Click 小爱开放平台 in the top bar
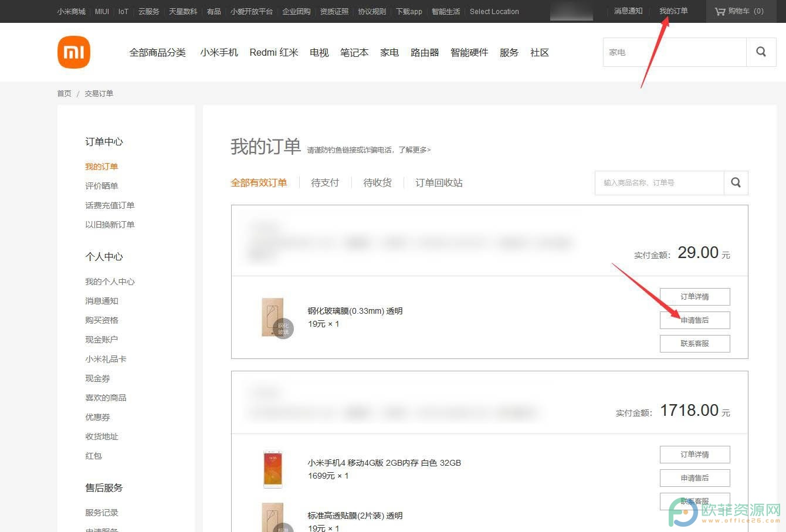The image size is (786, 532). point(252,12)
